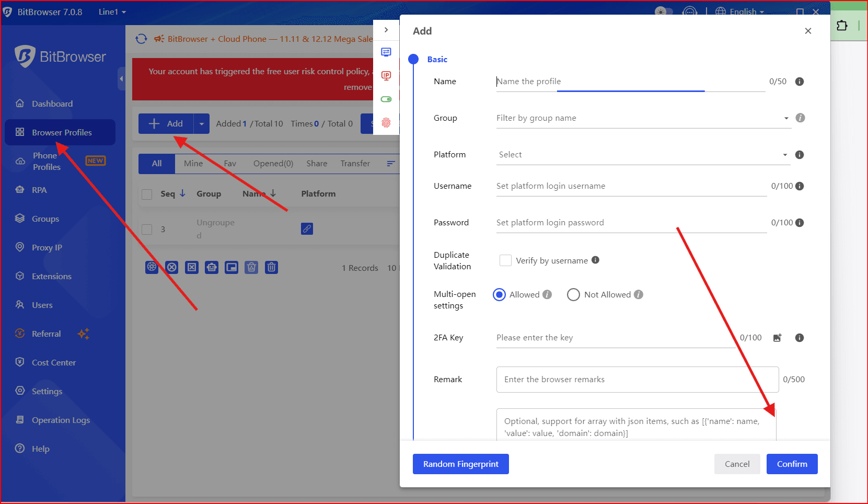Viewport: 868px width, 504px height.
Task: Click the extensions puzzle icon at top right
Action: (x=842, y=26)
